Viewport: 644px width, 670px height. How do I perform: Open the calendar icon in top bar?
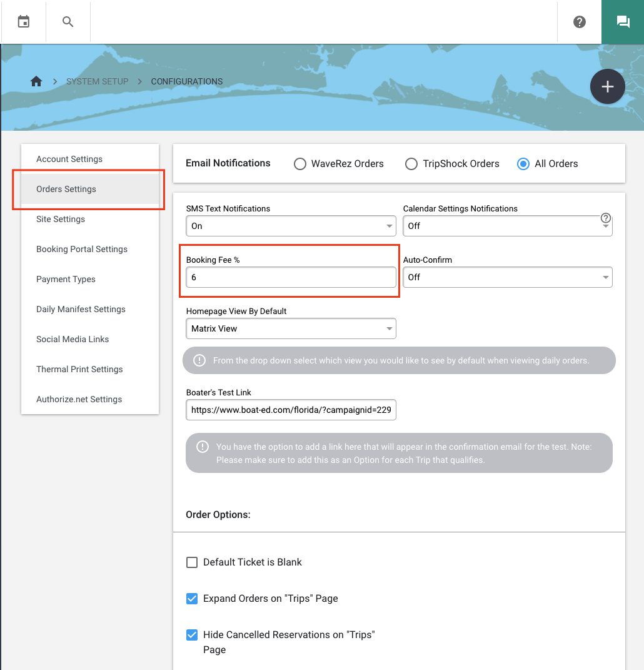(x=24, y=21)
